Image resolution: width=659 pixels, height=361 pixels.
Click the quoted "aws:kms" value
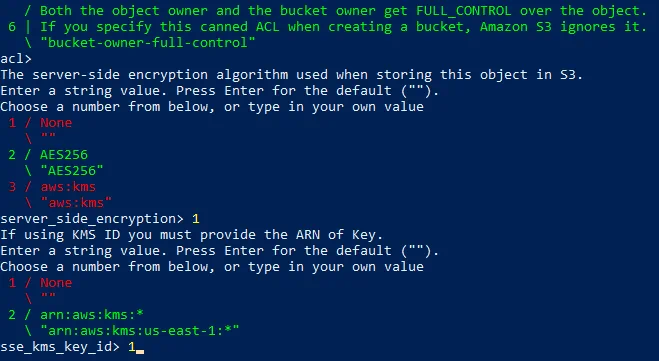(x=76, y=203)
